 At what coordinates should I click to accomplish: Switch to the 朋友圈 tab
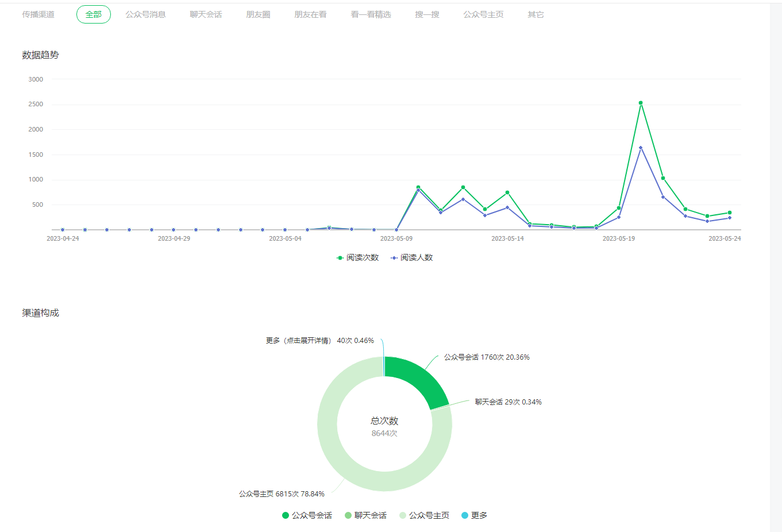258,14
